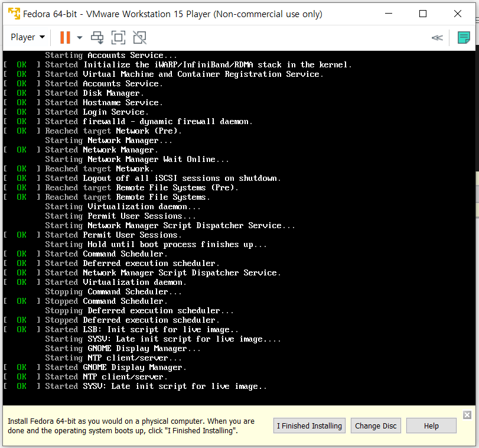This screenshot has width=479, height=448.
Task: Close the VMware Player window
Action: 458,14
